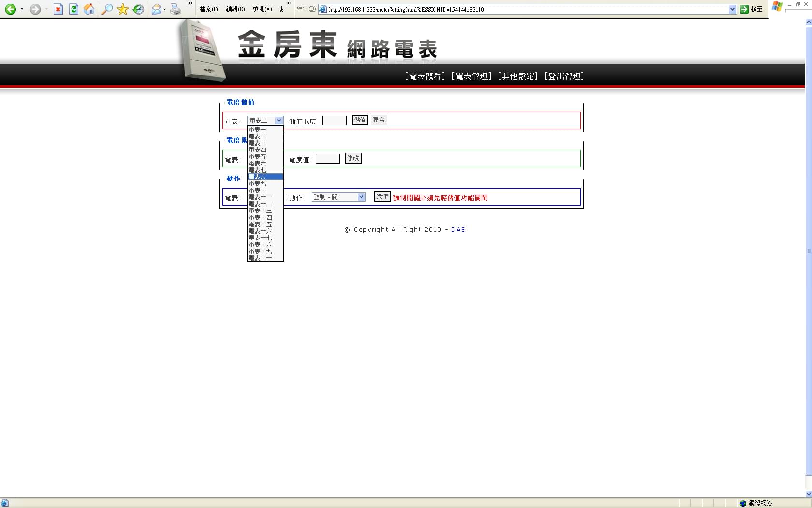Open the Mail icon in toolbar

(156, 9)
